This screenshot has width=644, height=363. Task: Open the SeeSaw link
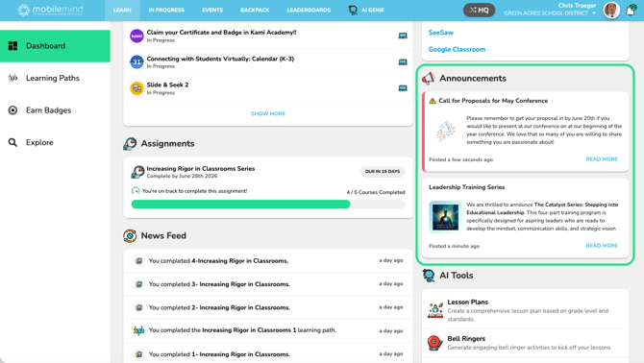point(440,33)
